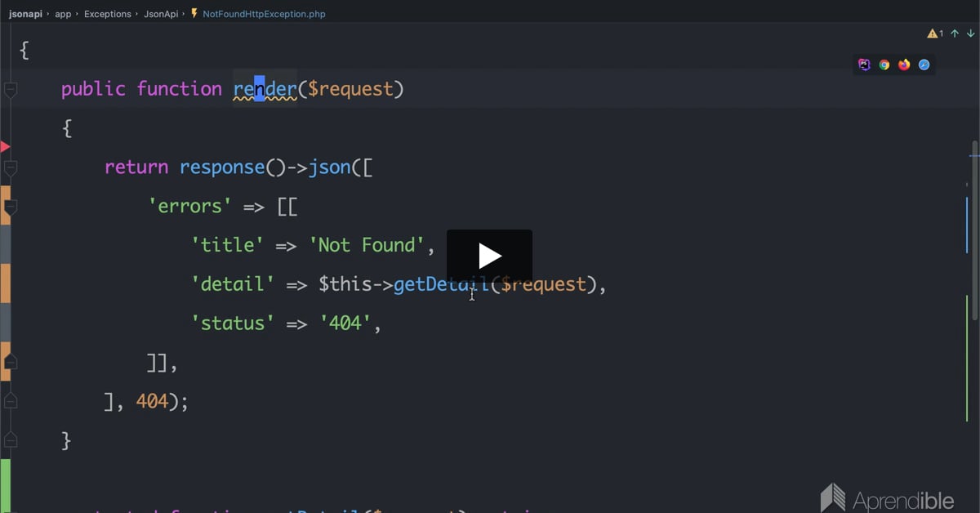980x513 pixels.
Task: Click the 'detail' array key
Action: click(x=233, y=284)
